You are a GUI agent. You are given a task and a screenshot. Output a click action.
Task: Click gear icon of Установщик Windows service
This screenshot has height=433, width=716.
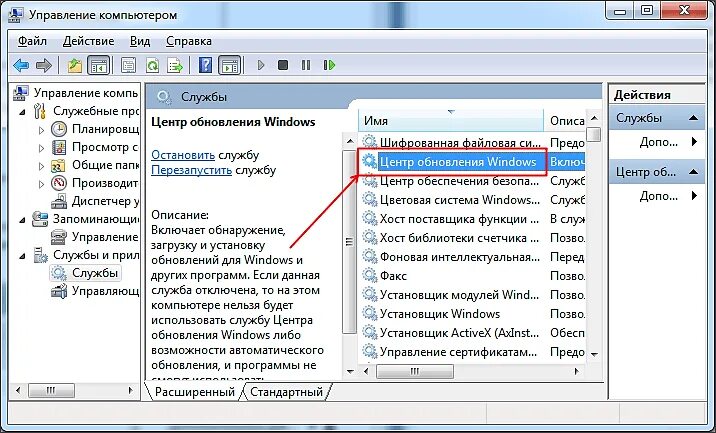point(369,313)
